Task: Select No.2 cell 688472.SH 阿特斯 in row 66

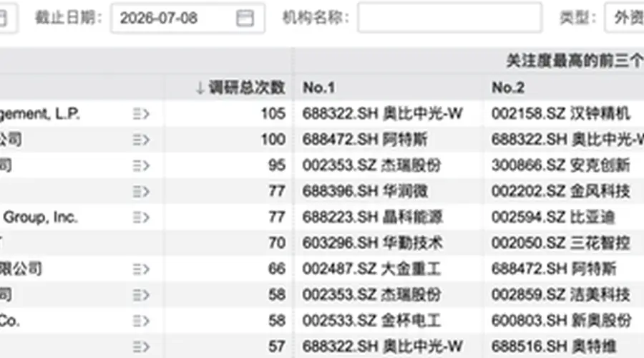Action: (x=554, y=268)
